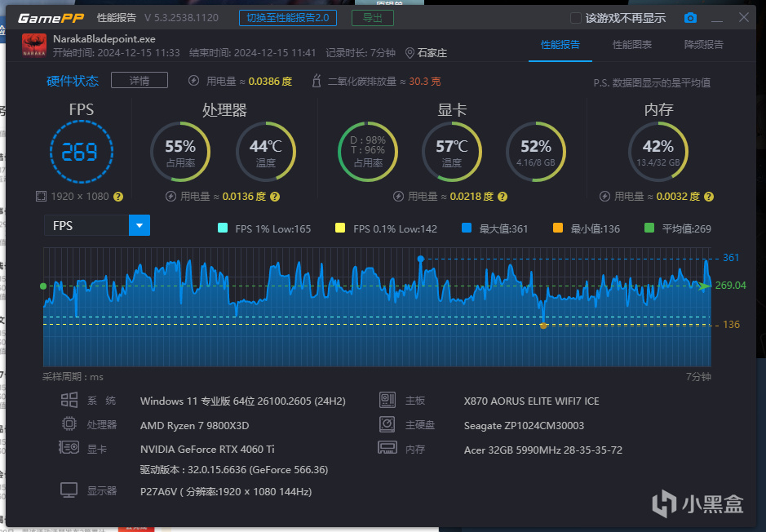This screenshot has width=766, height=532.
Task: Click the hard disk icon beside 主硬盘
Action: [387, 424]
